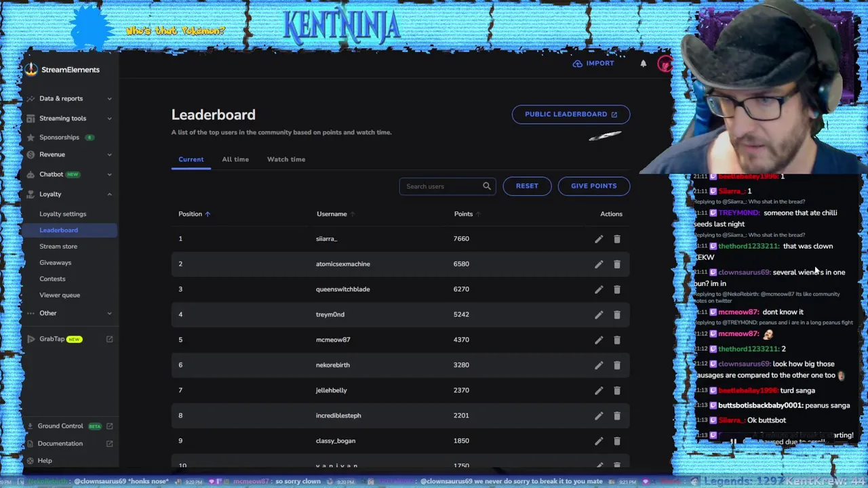
Task: Delete jellehbelly row with trash icon
Action: (617, 390)
